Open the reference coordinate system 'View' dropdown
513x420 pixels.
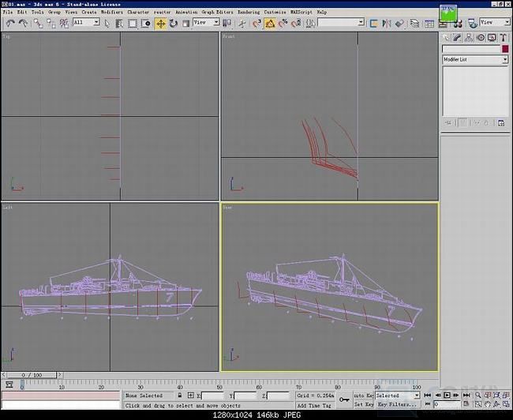[206, 22]
